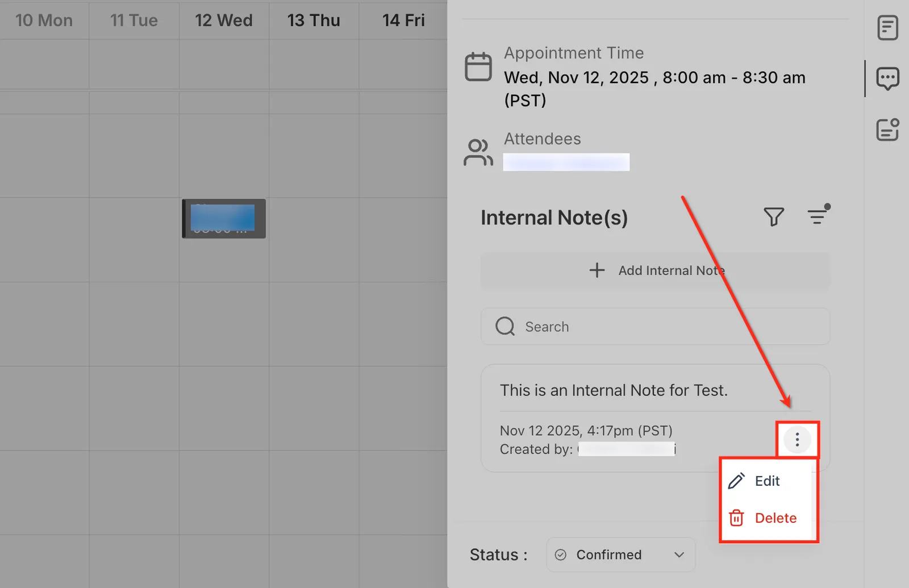Click the Status dropdown chevron arrow
Screen dimensions: 909x588
(679, 554)
